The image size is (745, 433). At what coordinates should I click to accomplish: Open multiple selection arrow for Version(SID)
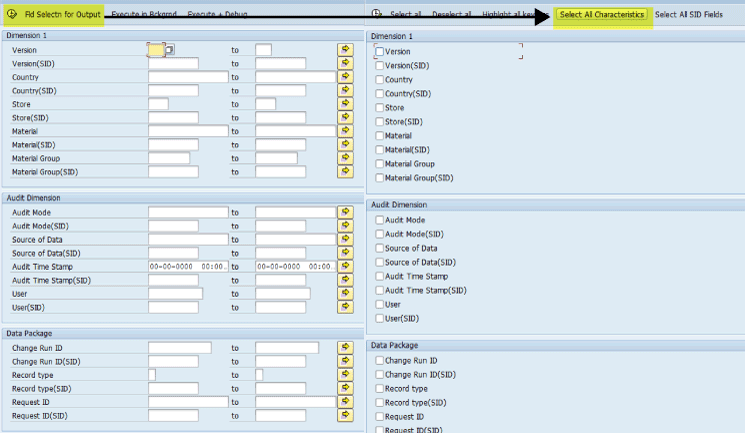click(x=345, y=63)
